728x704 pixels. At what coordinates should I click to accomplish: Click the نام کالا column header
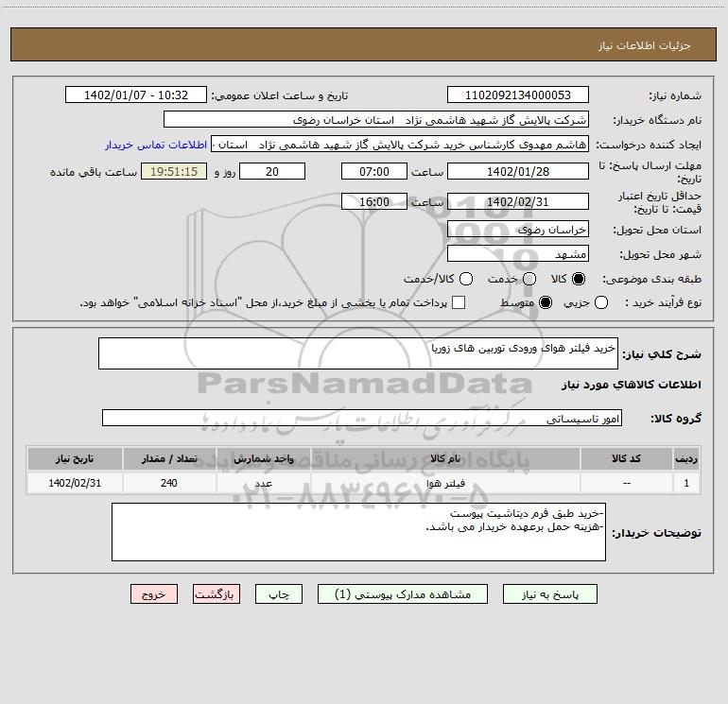(x=445, y=459)
